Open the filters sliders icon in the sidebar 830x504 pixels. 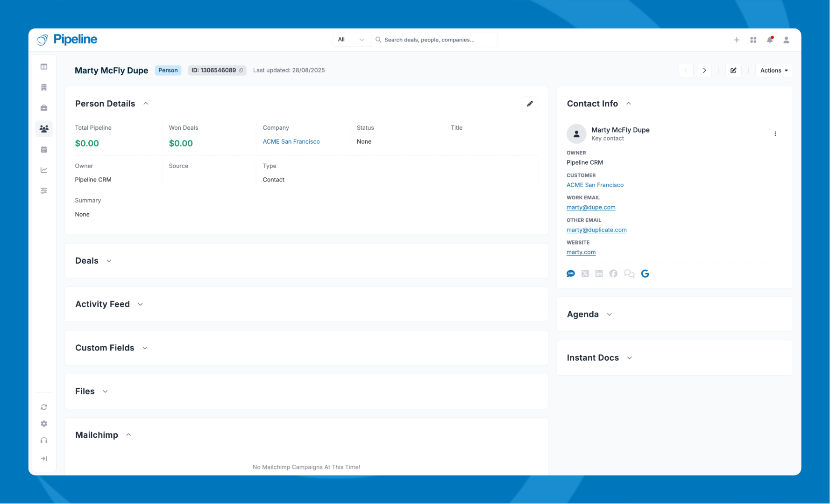coord(44,190)
